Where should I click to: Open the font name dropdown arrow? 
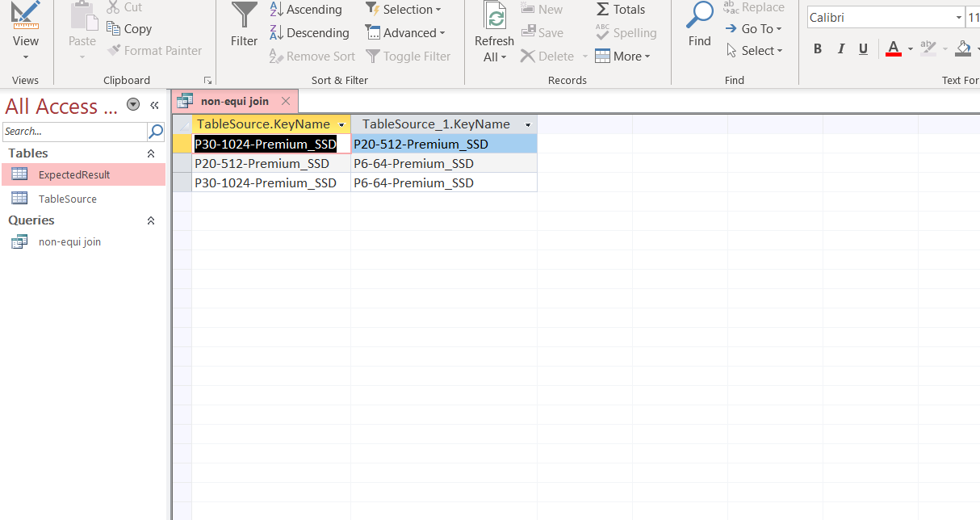coord(958,18)
